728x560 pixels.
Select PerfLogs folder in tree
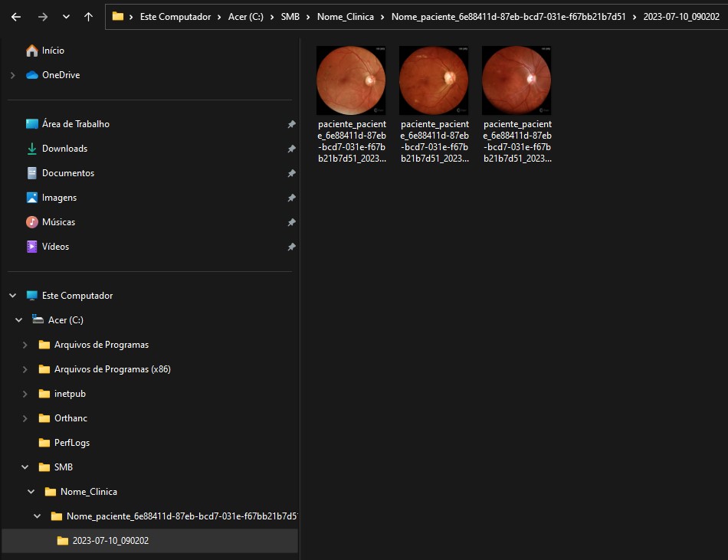point(64,443)
